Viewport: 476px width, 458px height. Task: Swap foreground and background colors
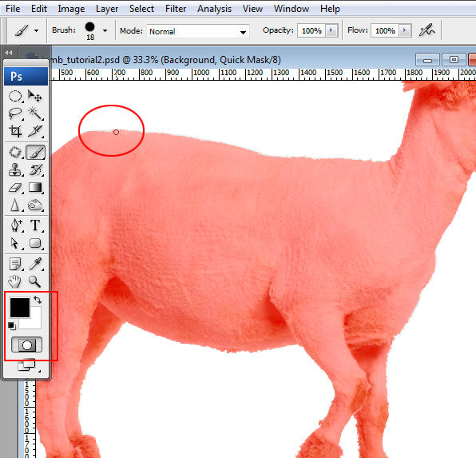[x=38, y=300]
